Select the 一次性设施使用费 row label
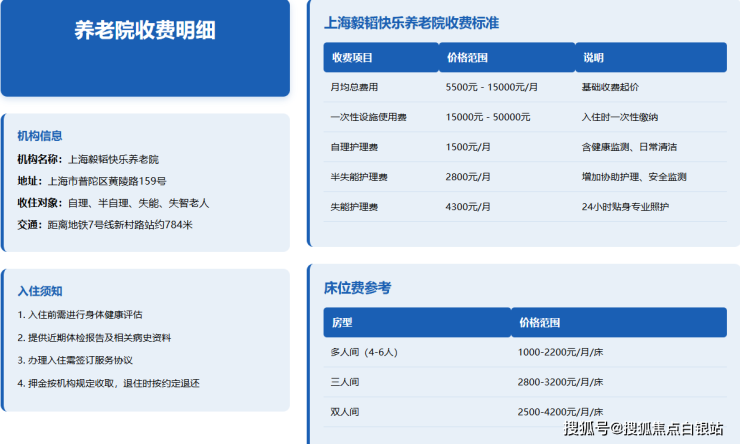 (369, 117)
